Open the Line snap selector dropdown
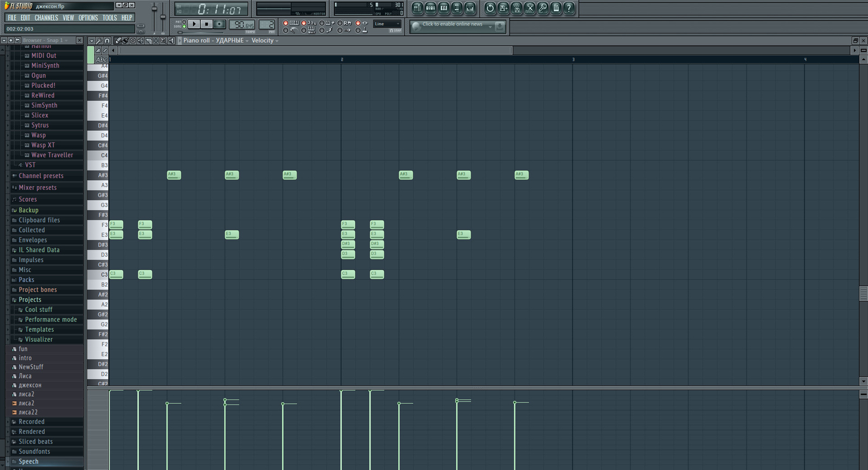The height and width of the screenshot is (470, 868). point(387,24)
